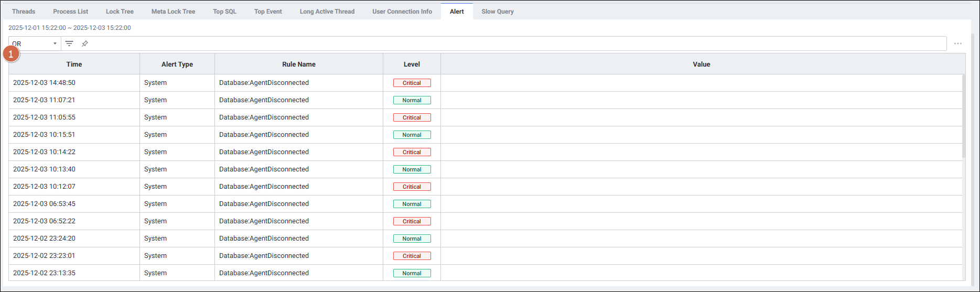
Task: Open the three-dot more options menu
Action: click(x=957, y=44)
